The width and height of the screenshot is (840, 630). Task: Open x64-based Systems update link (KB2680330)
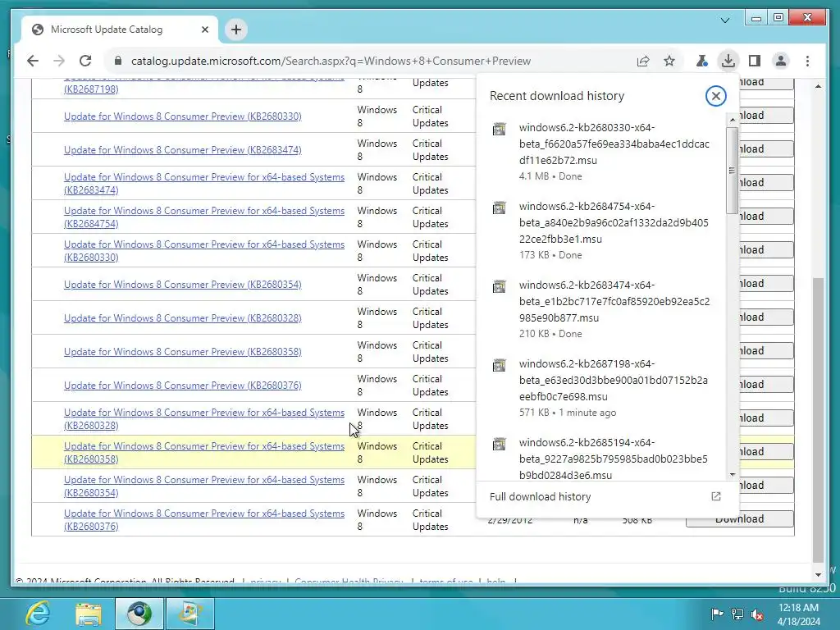pos(204,251)
